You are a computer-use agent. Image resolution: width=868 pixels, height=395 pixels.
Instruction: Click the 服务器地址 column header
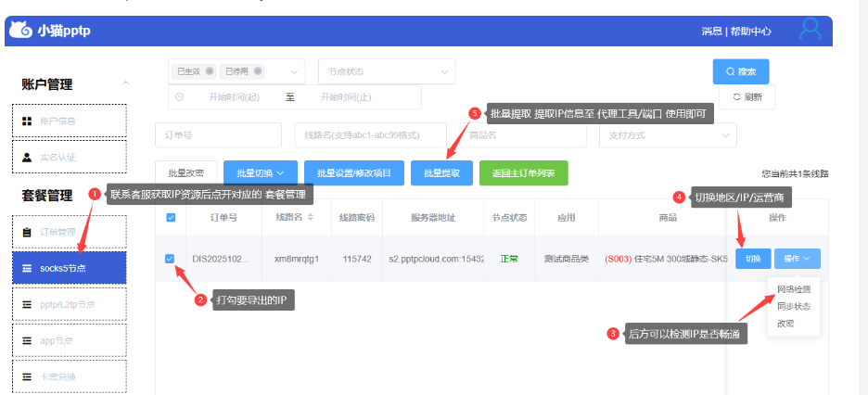[x=433, y=218]
